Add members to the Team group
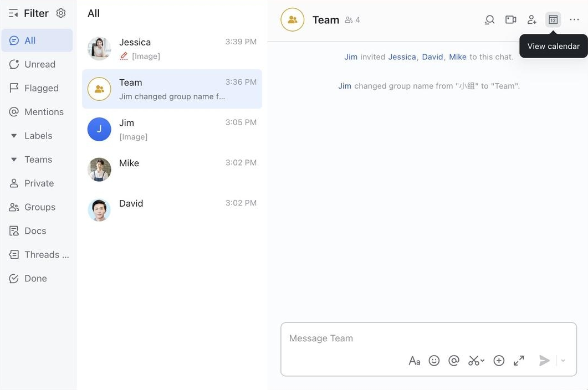This screenshot has width=588, height=390. (531, 19)
